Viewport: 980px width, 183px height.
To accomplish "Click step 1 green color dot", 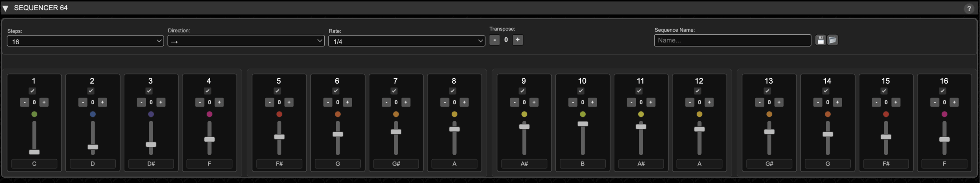I will 34,114.
